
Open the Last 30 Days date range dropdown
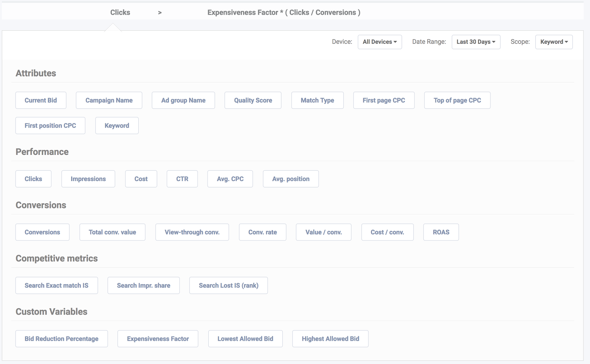476,42
